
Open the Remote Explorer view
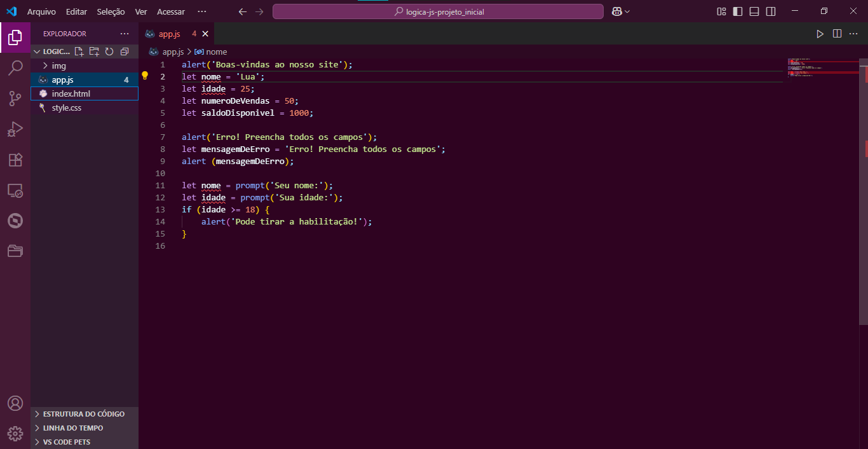click(x=15, y=190)
